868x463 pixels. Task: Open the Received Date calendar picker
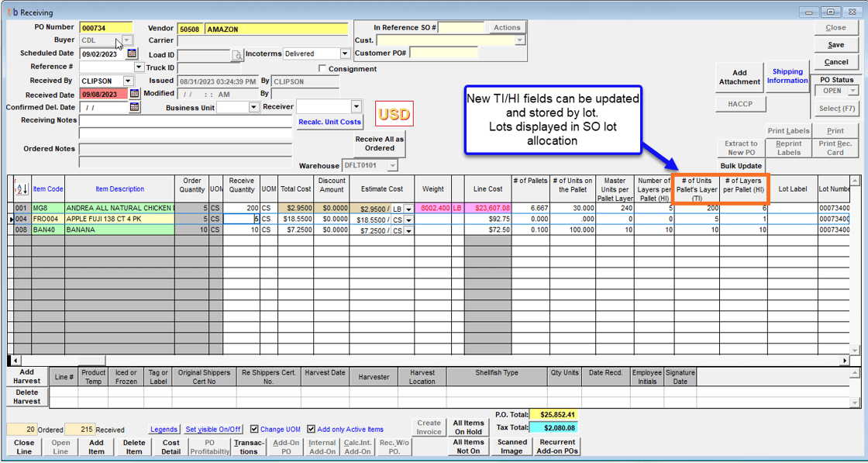133,94
